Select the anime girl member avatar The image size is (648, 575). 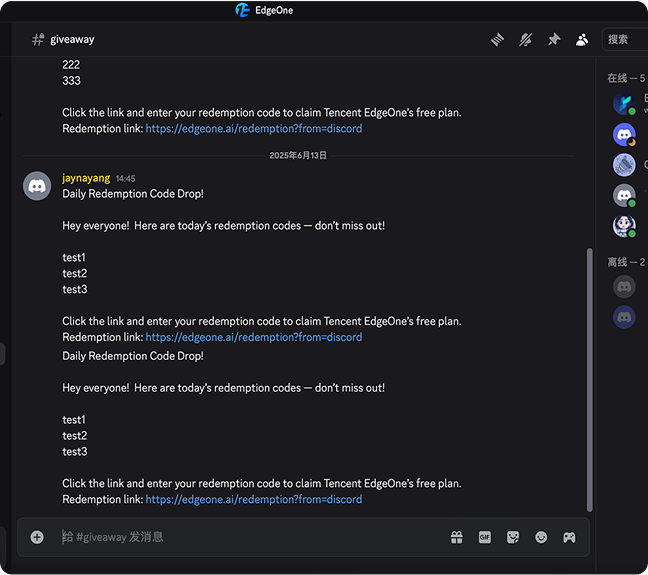click(624, 227)
